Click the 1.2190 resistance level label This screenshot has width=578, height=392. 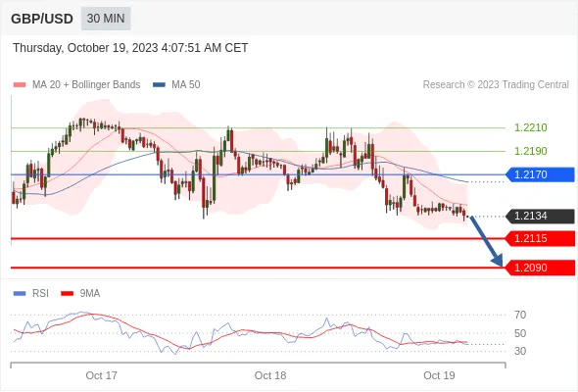pyautogui.click(x=530, y=151)
